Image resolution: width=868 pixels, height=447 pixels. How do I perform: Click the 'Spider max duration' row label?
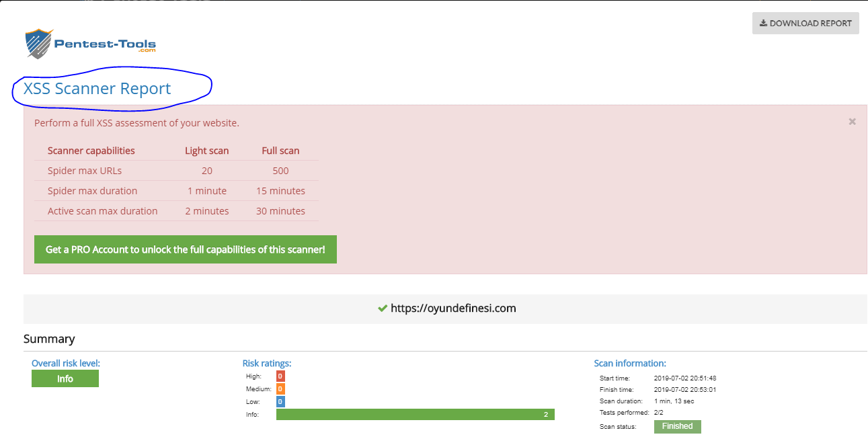(93, 191)
